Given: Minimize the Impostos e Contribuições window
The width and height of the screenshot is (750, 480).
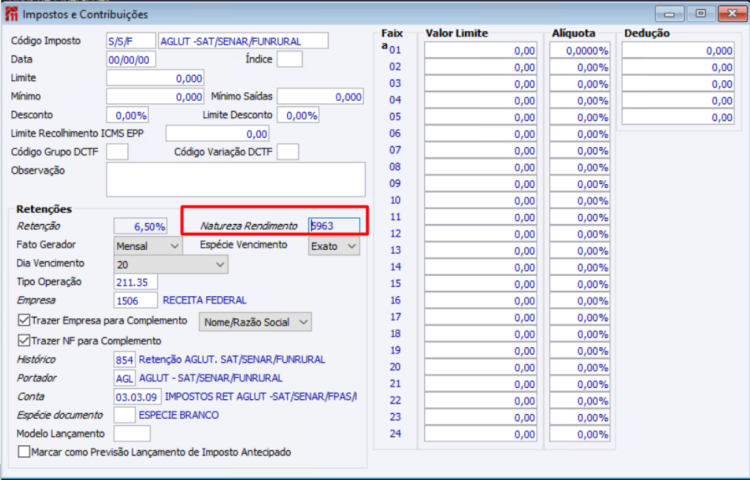Looking at the screenshot, I should point(669,14).
